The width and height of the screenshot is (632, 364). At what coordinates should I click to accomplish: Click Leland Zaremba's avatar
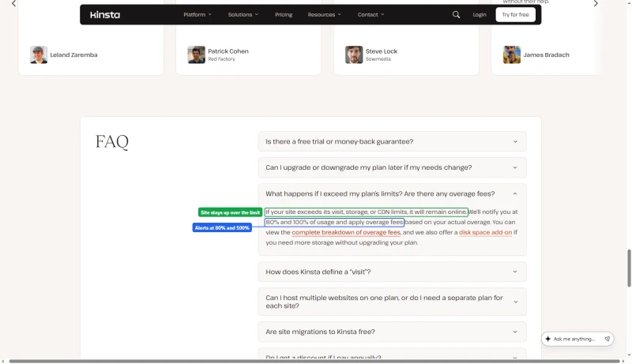coord(39,54)
